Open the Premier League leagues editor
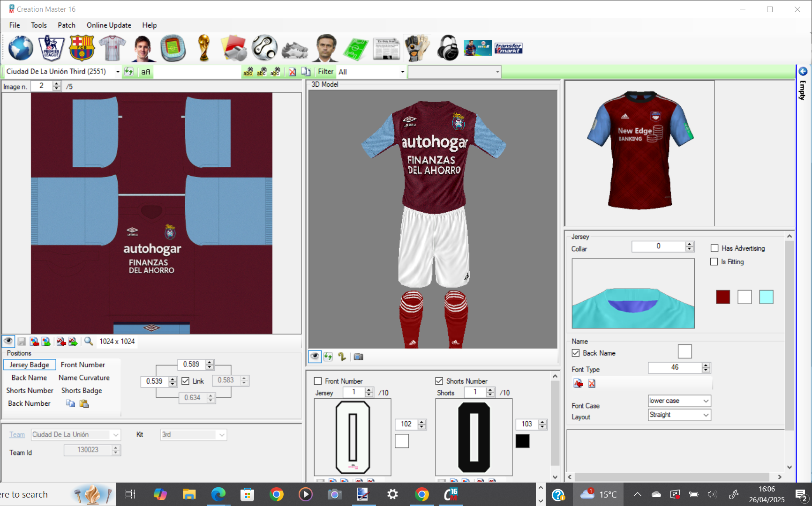The height and width of the screenshot is (506, 812). (51, 48)
